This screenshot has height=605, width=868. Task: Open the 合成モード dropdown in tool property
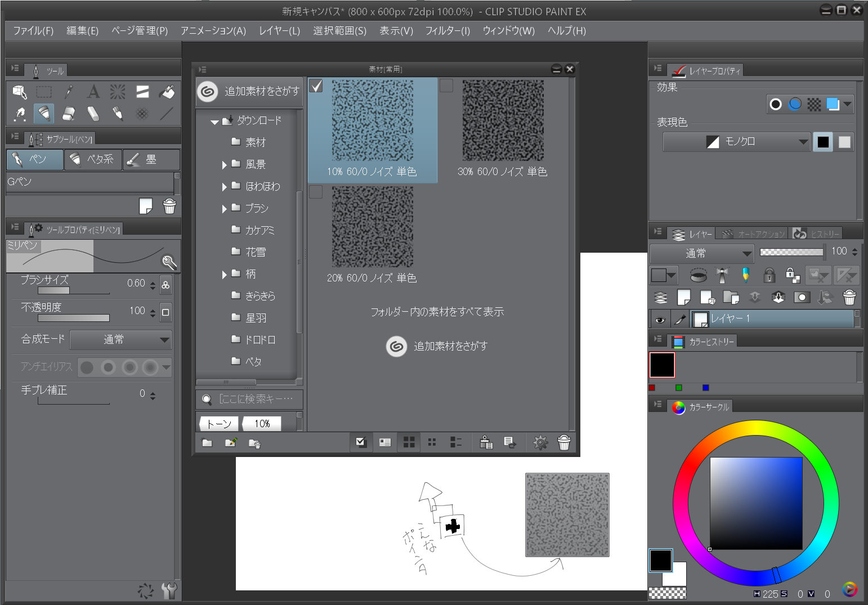pyautogui.click(x=120, y=340)
